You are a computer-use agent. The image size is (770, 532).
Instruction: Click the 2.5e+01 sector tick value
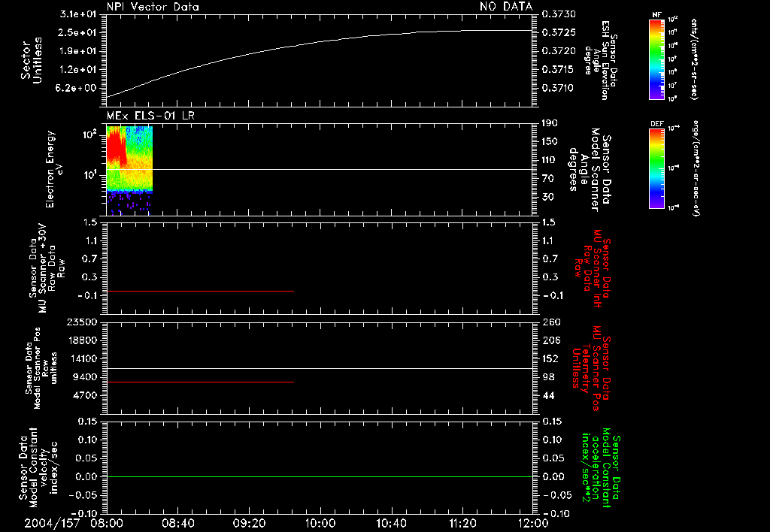click(77, 32)
